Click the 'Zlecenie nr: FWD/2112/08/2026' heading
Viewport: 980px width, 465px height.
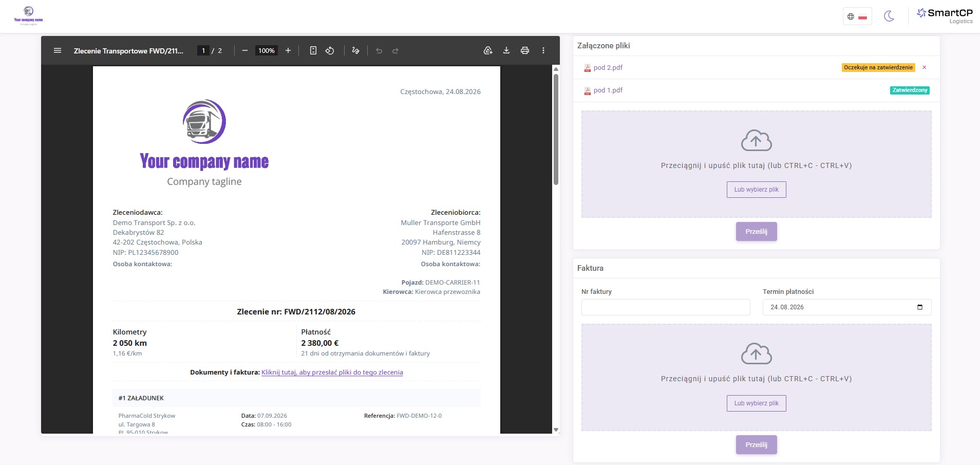pyautogui.click(x=296, y=311)
